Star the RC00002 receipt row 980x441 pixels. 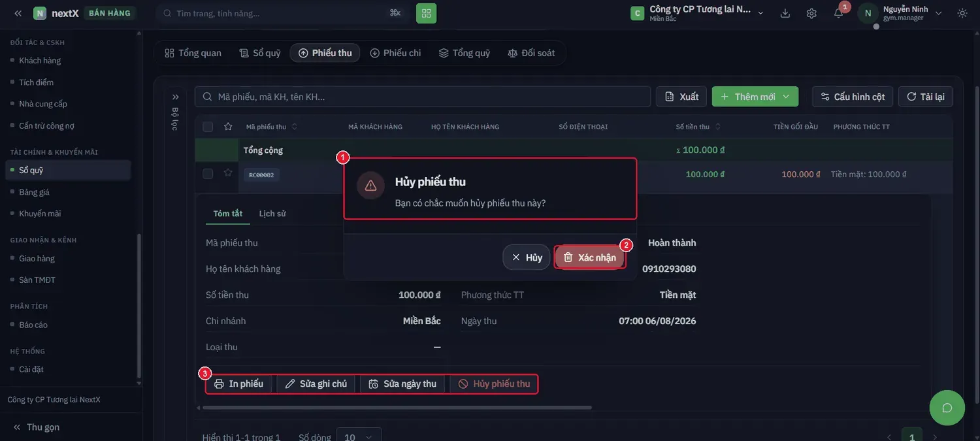pyautogui.click(x=228, y=173)
